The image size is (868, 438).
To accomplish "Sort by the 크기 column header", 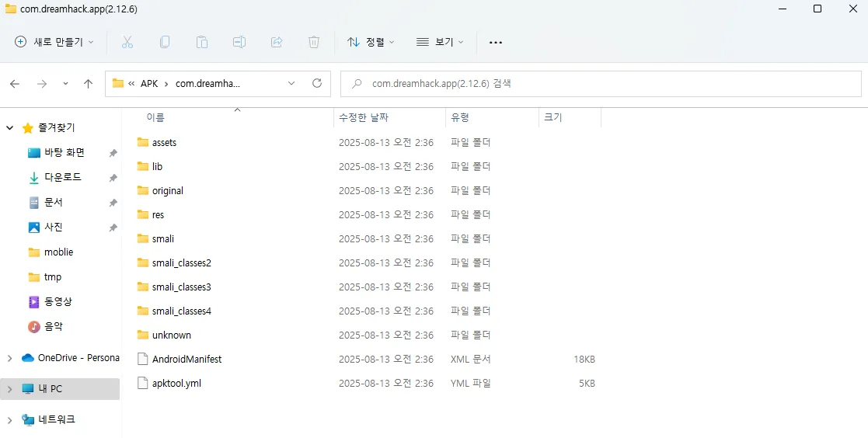I will coord(553,117).
